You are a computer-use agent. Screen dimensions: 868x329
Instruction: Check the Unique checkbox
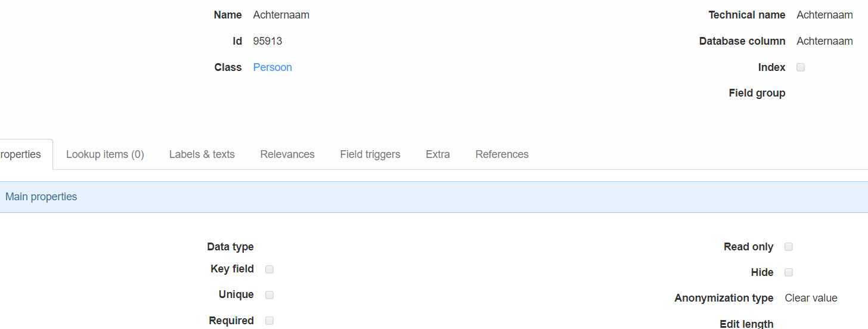tap(269, 295)
